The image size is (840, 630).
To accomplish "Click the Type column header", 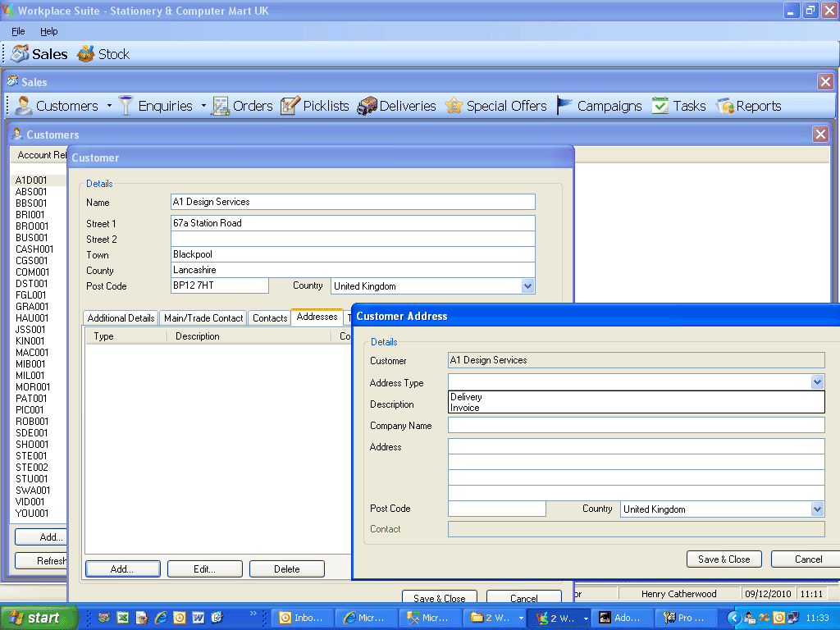I will [126, 336].
